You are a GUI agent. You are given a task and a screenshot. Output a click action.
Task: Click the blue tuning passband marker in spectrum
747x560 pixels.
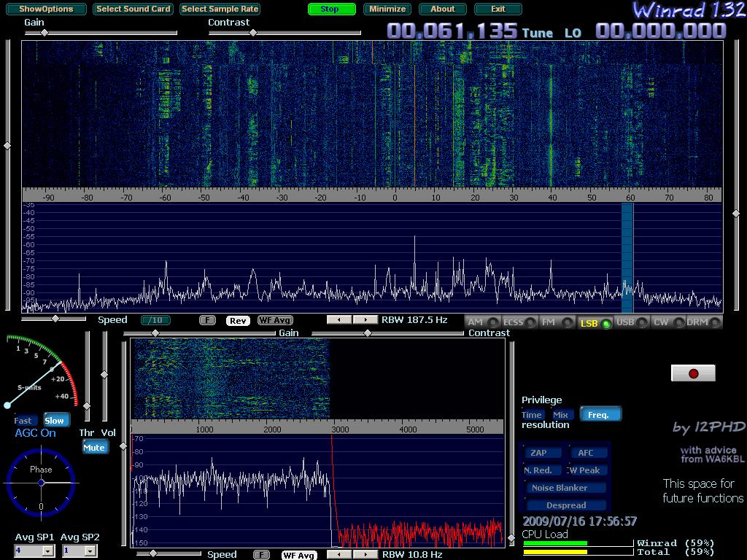pyautogui.click(x=627, y=257)
